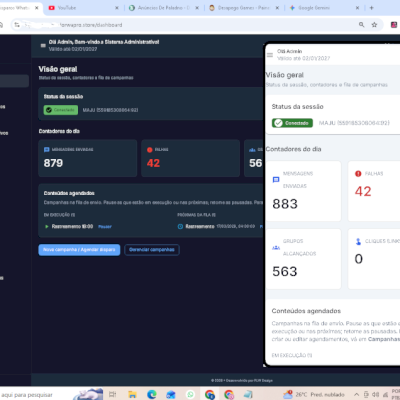Close the YouTube tab

point(117,8)
